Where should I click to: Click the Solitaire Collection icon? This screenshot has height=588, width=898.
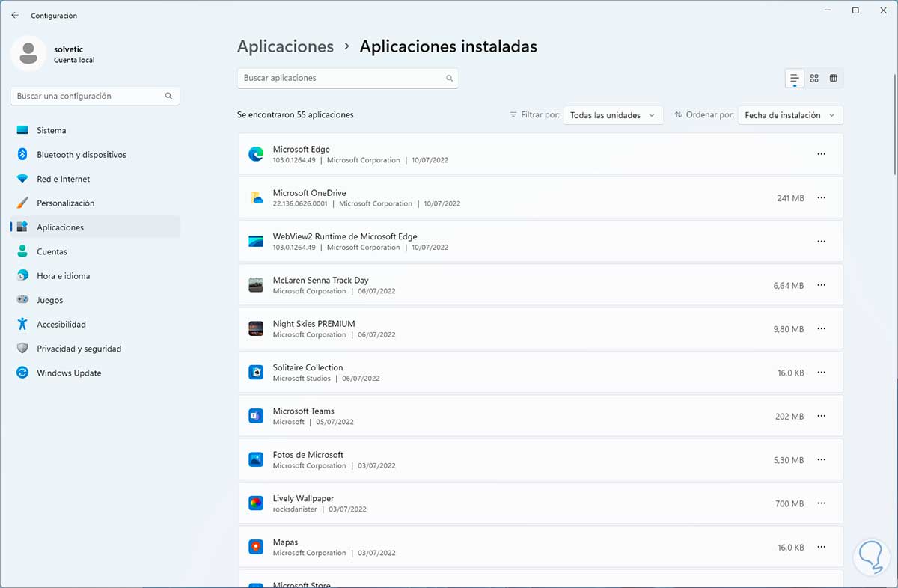pos(256,373)
